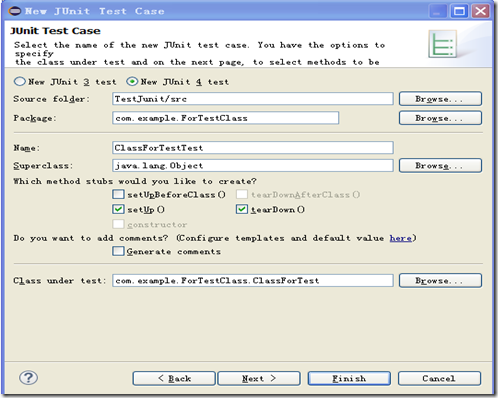Screen dimensions: 498x398
Task: Focus the Superclass field with java.lang.Object
Action: pos(253,166)
